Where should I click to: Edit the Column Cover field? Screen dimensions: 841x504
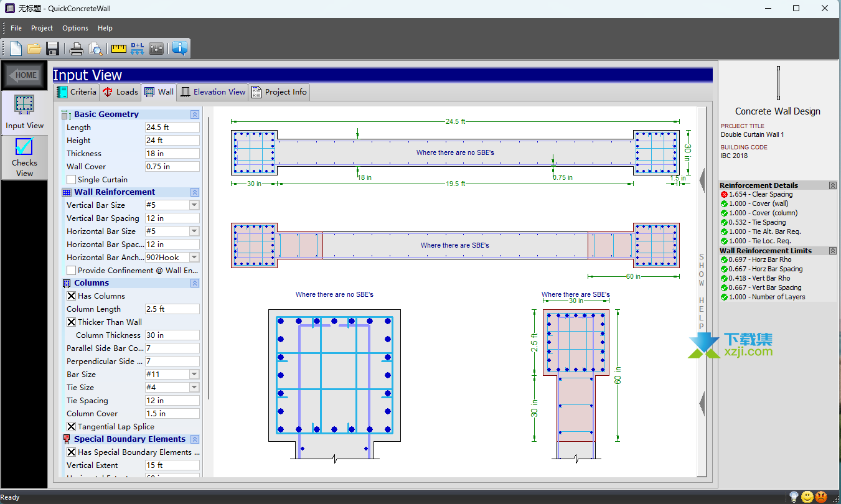click(172, 414)
